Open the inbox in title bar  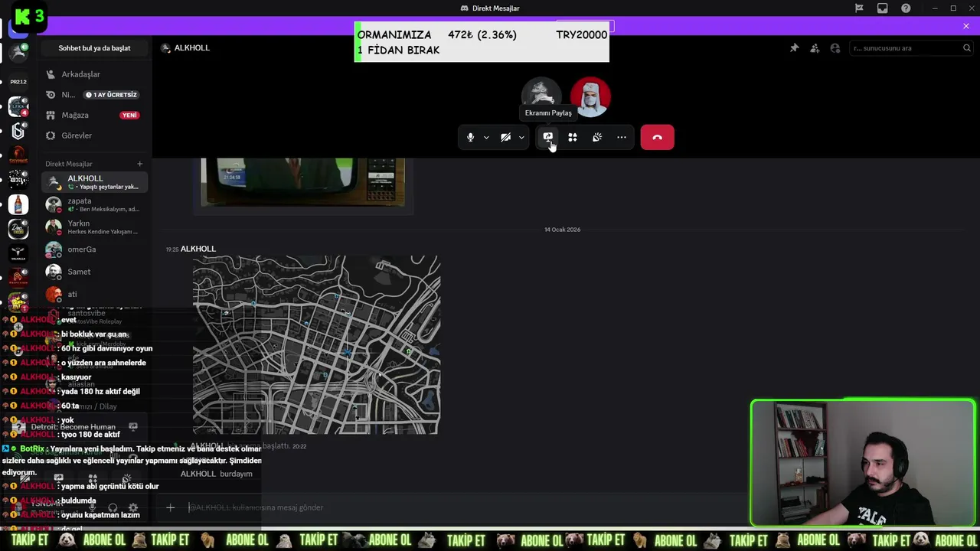point(883,8)
